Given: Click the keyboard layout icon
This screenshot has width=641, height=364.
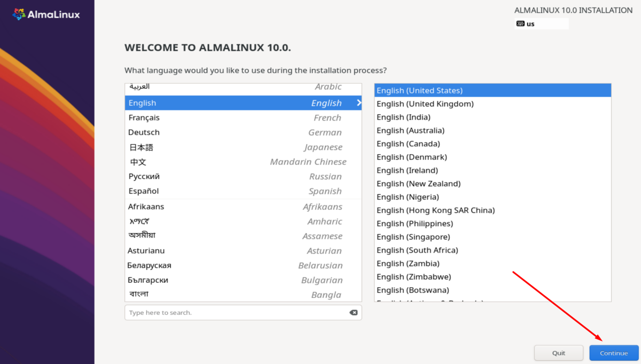Looking at the screenshot, I should [x=520, y=23].
